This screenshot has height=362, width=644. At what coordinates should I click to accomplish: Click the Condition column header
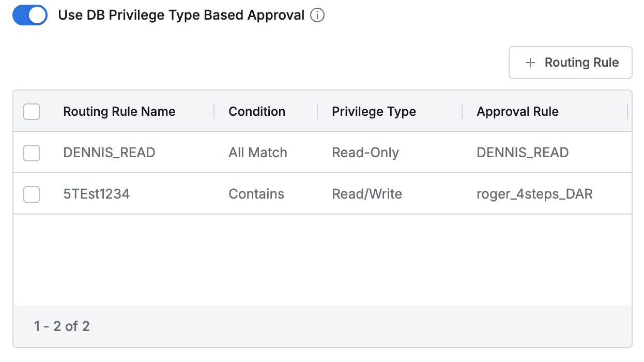257,111
